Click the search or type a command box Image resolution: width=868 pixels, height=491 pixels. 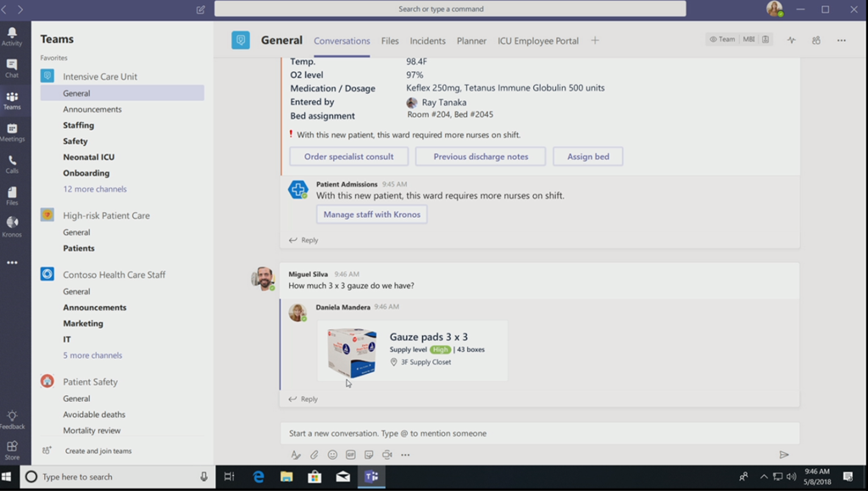pos(449,9)
